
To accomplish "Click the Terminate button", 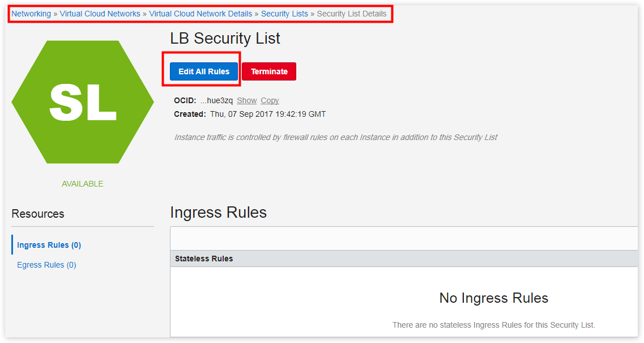I will point(268,71).
